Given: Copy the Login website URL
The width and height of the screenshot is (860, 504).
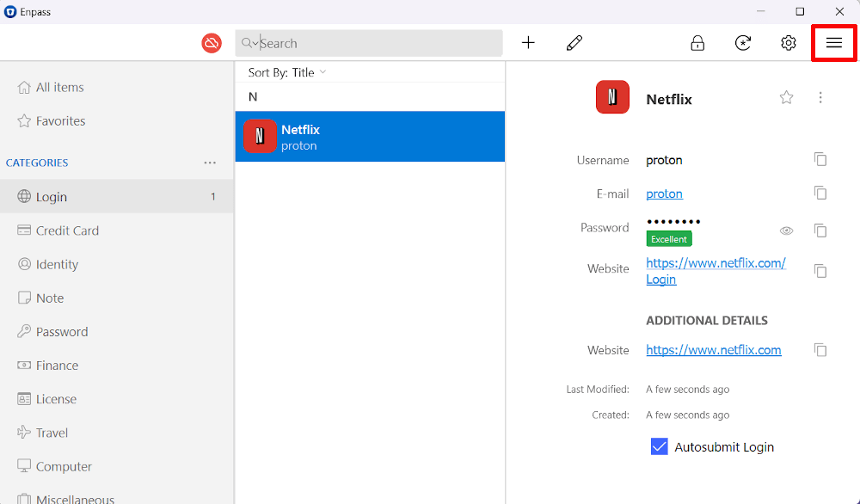Looking at the screenshot, I should click(x=820, y=271).
